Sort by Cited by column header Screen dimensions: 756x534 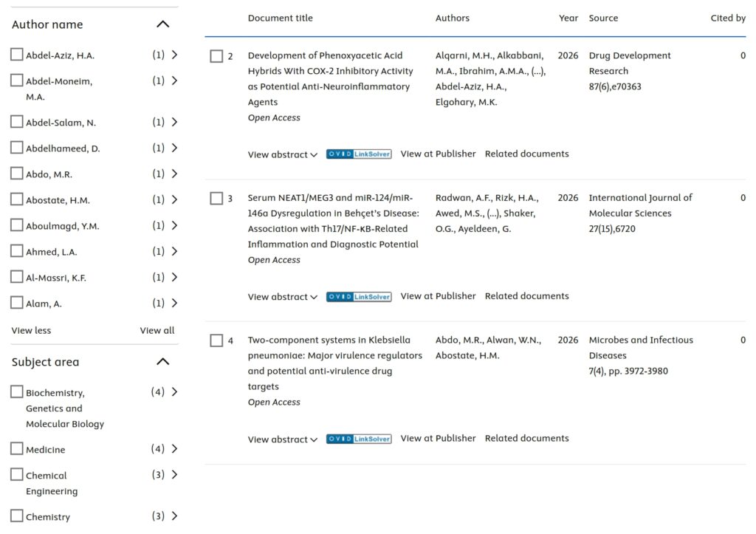pyautogui.click(x=728, y=18)
